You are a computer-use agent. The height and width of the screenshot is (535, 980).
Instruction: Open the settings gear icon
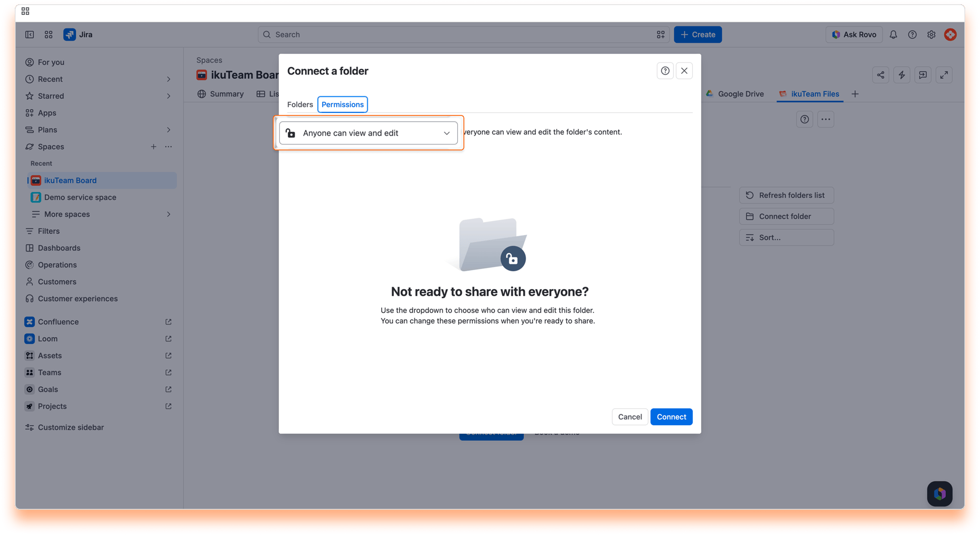[x=931, y=34]
